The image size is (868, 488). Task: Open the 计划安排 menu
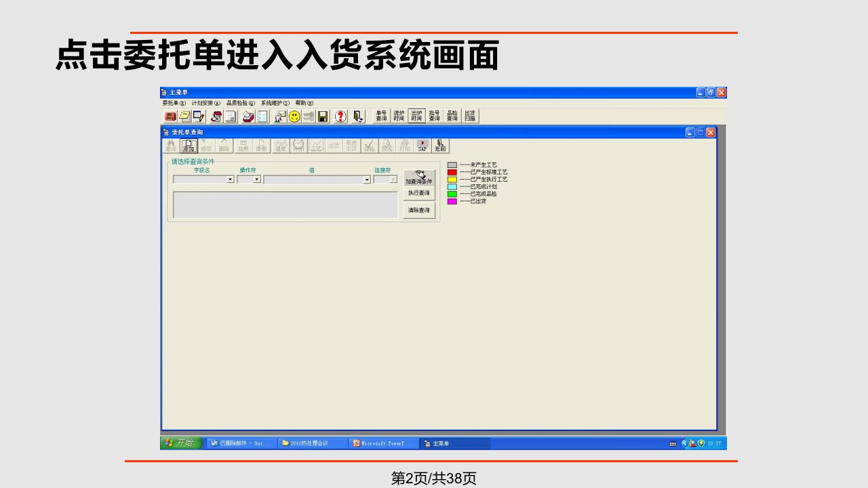pos(206,103)
